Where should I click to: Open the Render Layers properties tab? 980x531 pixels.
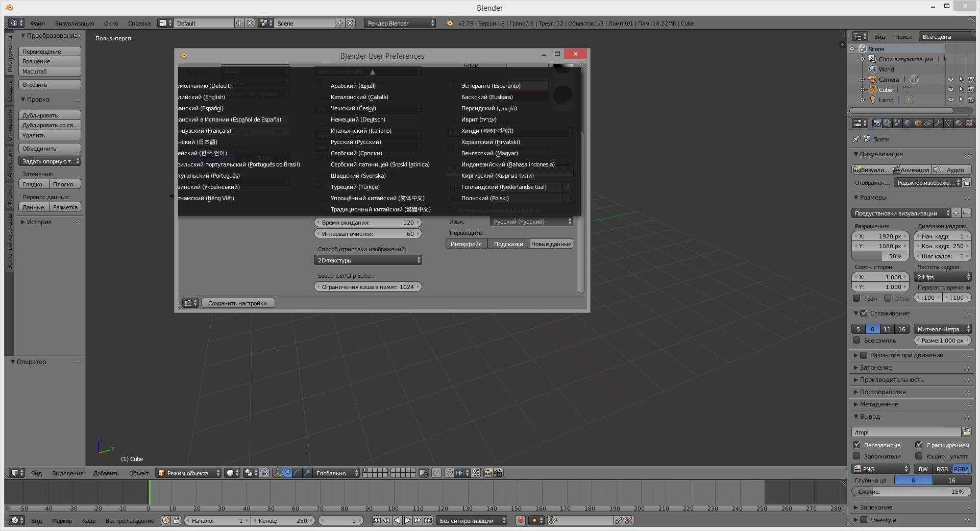click(887, 123)
